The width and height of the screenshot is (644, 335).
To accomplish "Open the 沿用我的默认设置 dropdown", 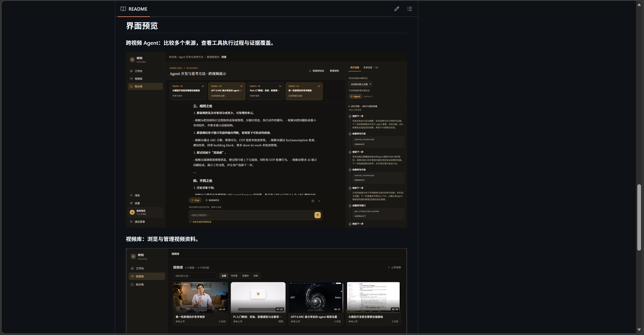I will (360, 84).
